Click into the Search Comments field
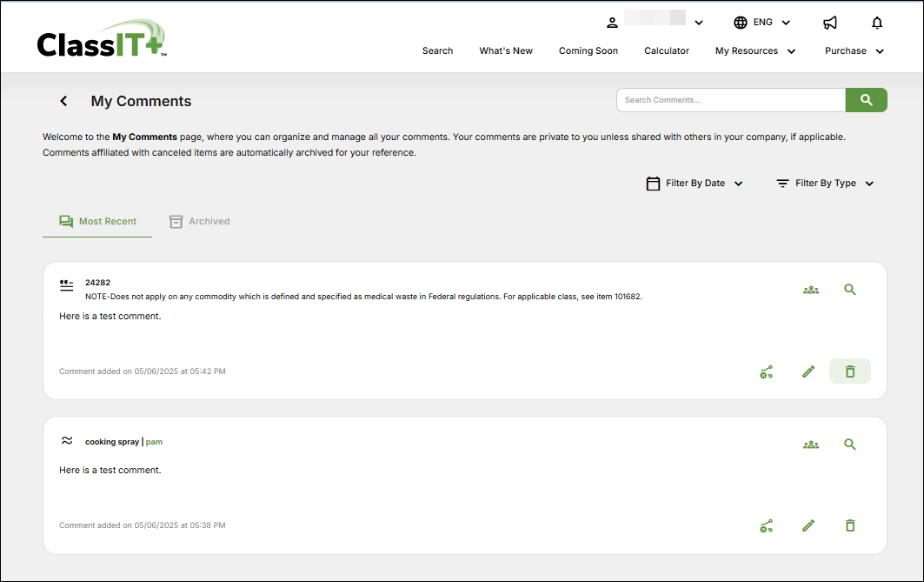Image resolution: width=924 pixels, height=582 pixels. point(730,100)
